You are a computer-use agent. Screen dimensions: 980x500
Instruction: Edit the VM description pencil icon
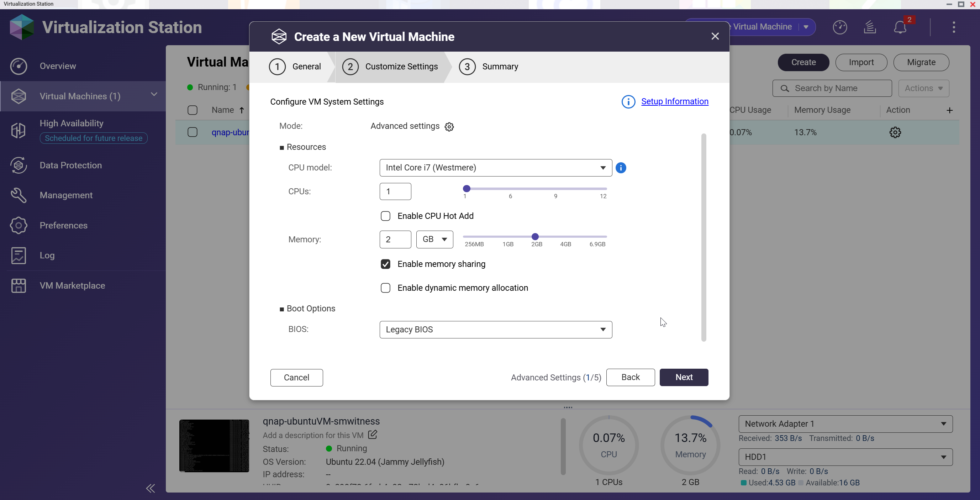pyautogui.click(x=373, y=435)
